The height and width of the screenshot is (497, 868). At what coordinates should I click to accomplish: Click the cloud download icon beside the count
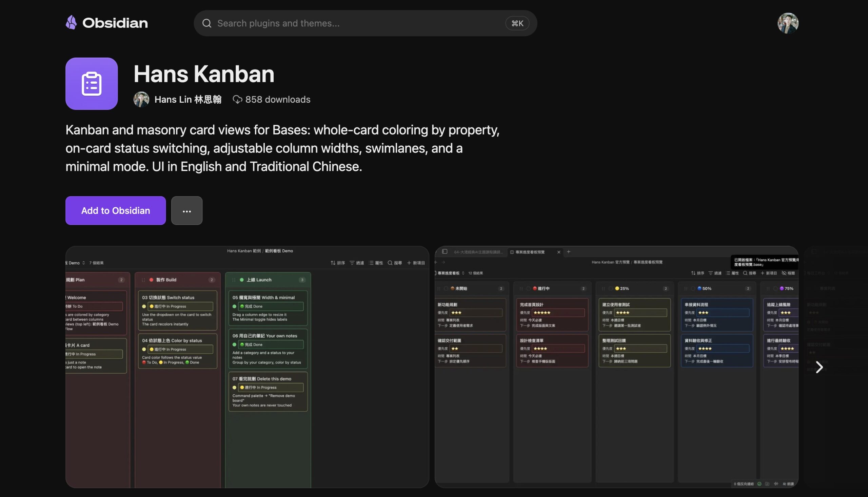237,99
